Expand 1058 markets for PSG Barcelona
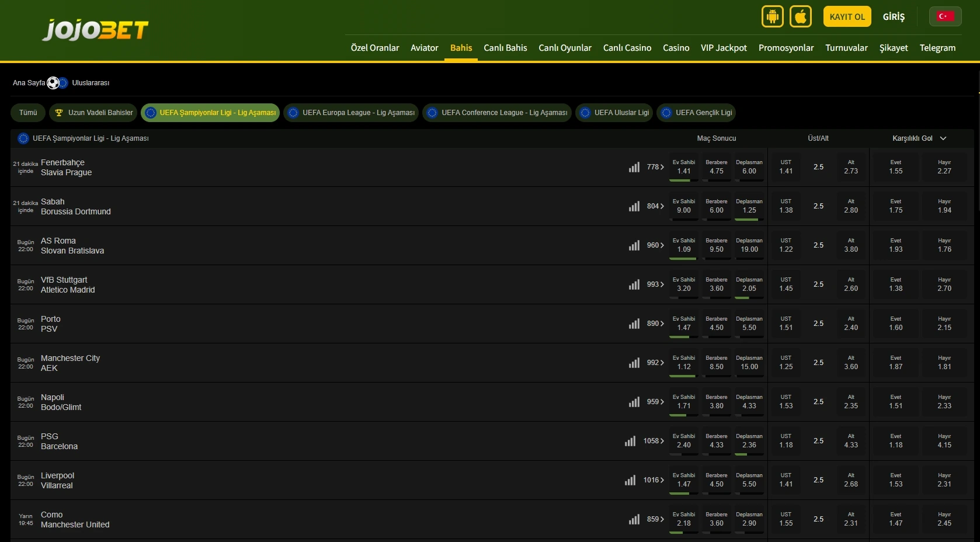The image size is (980, 542). point(654,441)
